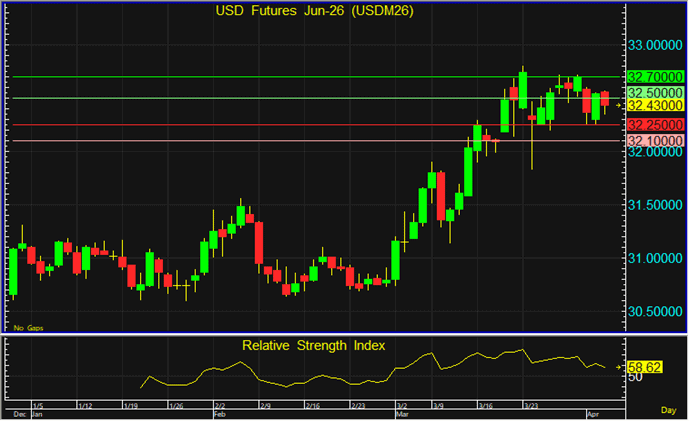Image resolution: width=689 pixels, height=421 pixels.
Task: Click the RSI arrow marker beside 58.62
Action: click(x=618, y=368)
